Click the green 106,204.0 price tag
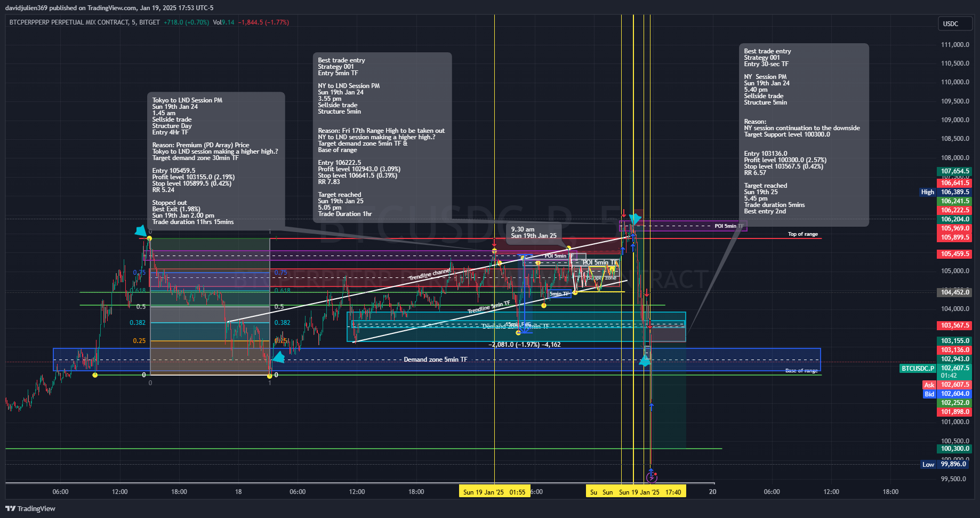Image resolution: width=980 pixels, height=518 pixels. click(x=954, y=219)
